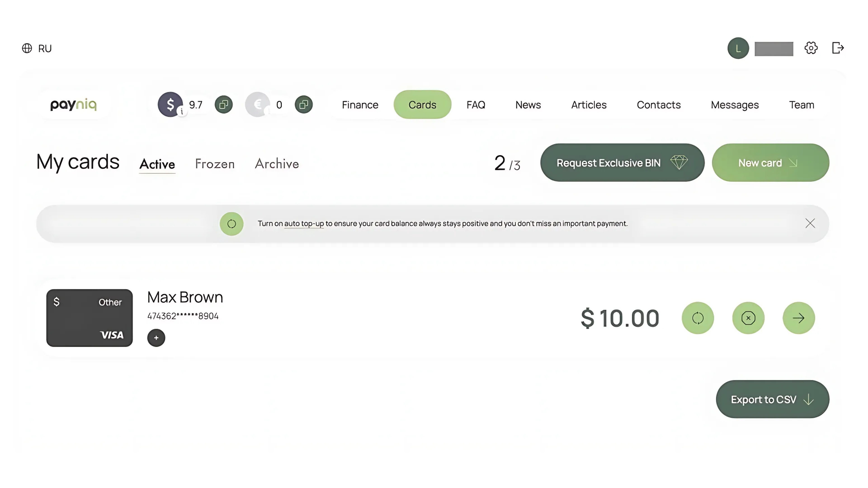Click the Max Brown Visa card thumbnail
The width and height of the screenshot is (868, 488).
(x=89, y=318)
